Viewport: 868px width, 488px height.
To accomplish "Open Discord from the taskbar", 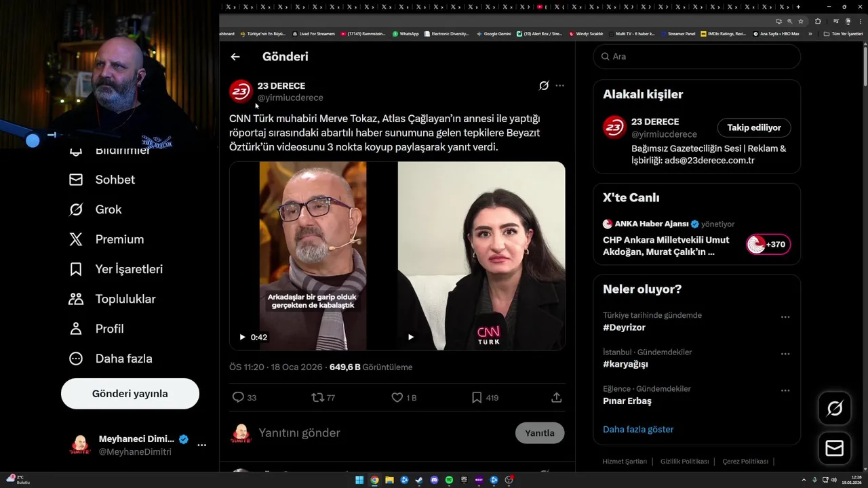I will 435,480.
